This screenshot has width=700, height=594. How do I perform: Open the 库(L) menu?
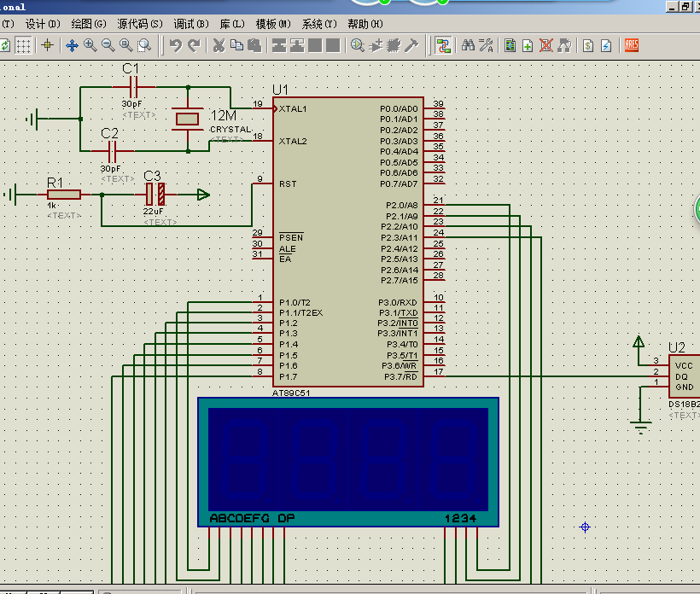tap(232, 24)
